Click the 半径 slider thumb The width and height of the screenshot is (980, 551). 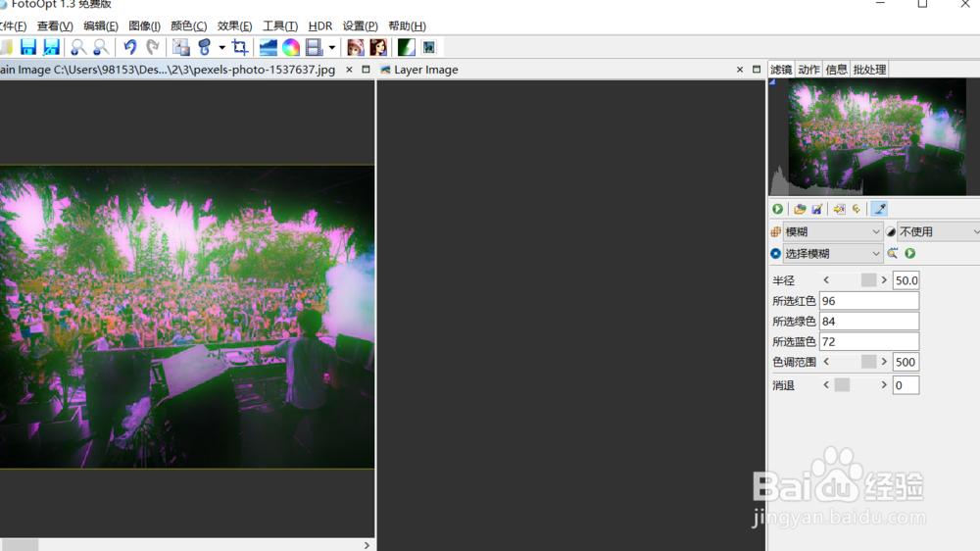(x=868, y=280)
